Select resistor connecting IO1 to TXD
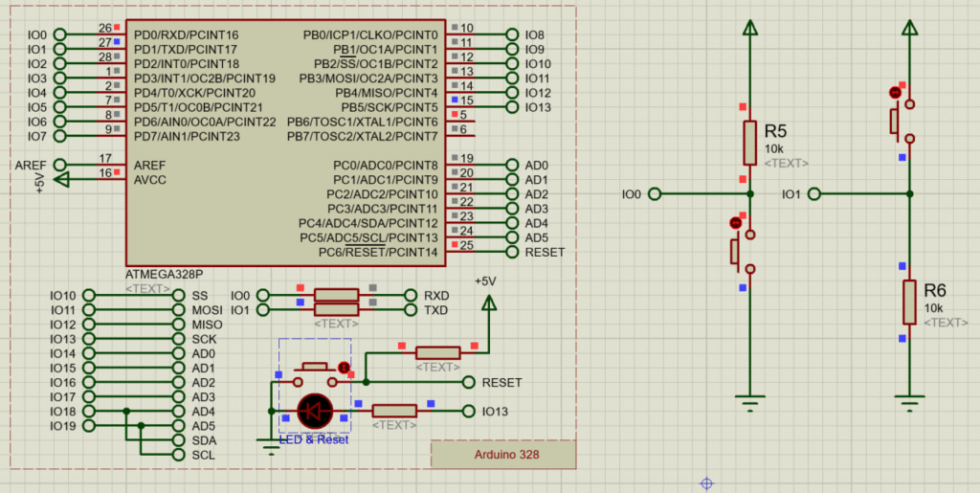 [336, 309]
